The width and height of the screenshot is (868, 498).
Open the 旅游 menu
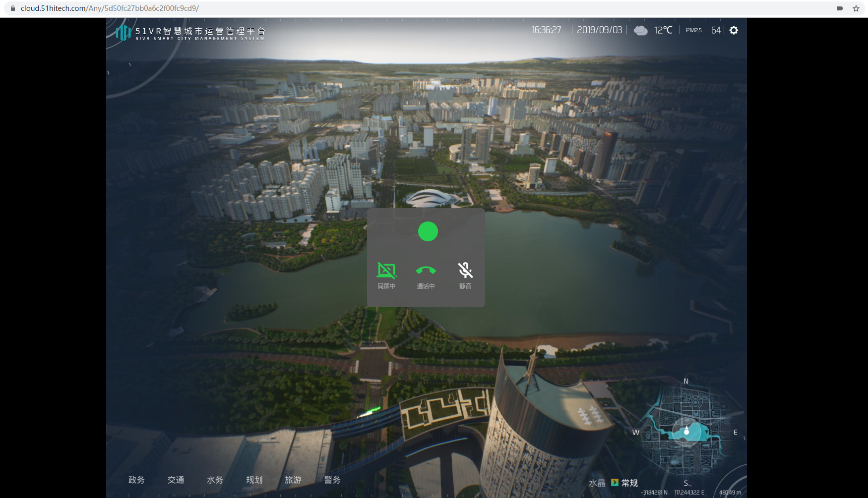click(x=293, y=480)
